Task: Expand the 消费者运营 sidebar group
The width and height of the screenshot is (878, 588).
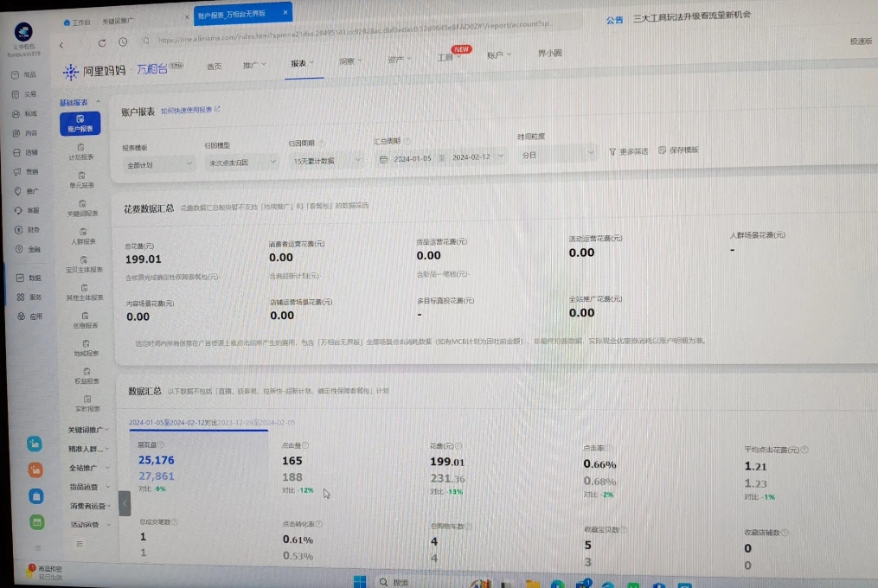Action: point(91,506)
